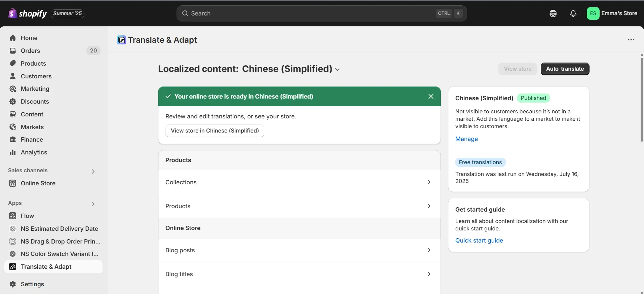Click the Orders inbox icon
The width and height of the screenshot is (644, 294).
13,51
